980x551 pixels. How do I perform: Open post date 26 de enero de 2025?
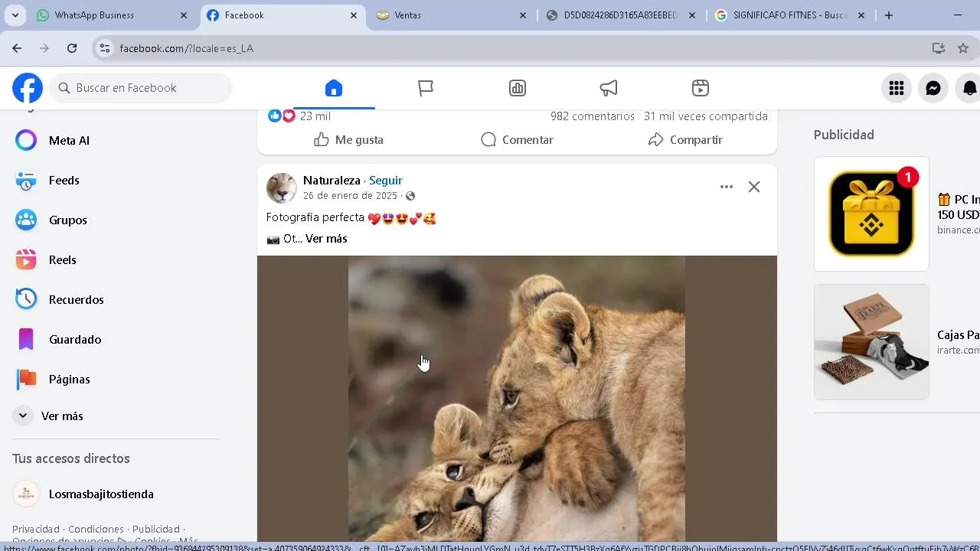(350, 196)
